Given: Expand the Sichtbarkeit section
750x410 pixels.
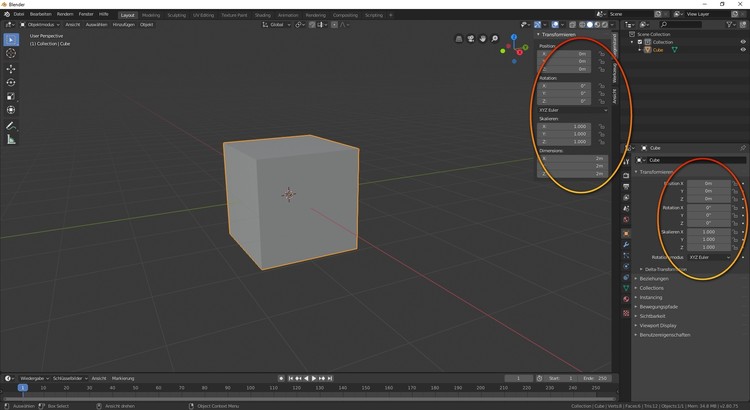Looking at the screenshot, I should 650,316.
